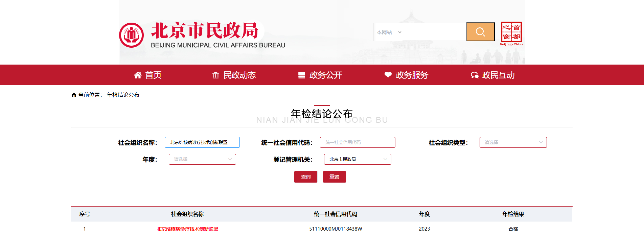Go to the 政务公开 menu
Image resolution: width=644 pixels, height=236 pixels.
pos(325,75)
